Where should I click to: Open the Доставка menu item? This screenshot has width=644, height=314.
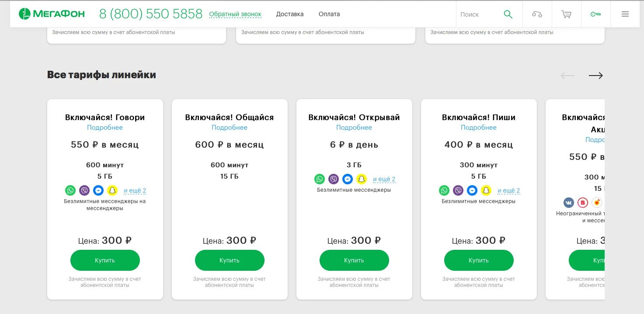point(290,14)
